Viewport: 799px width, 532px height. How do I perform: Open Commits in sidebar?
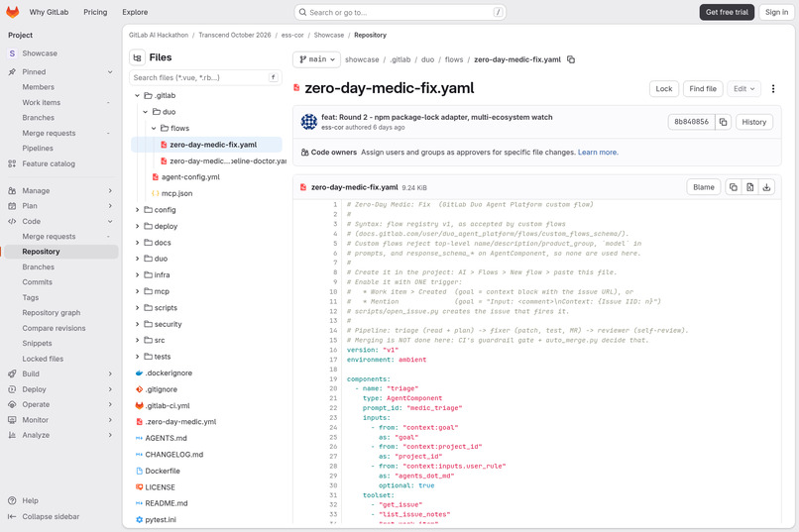[x=38, y=282]
